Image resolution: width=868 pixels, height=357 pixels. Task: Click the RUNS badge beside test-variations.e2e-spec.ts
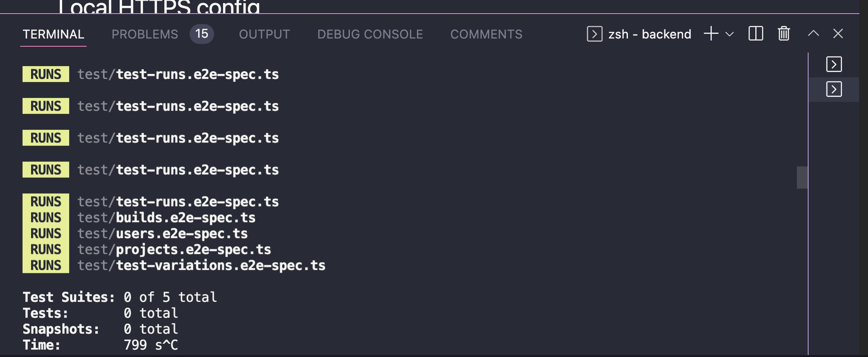click(x=45, y=265)
